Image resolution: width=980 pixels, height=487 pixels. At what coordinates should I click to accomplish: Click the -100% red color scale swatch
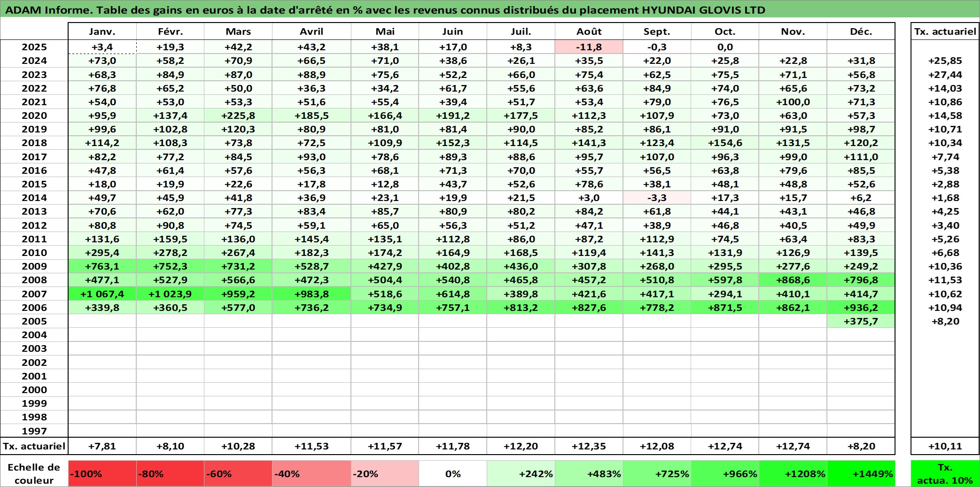(102, 473)
